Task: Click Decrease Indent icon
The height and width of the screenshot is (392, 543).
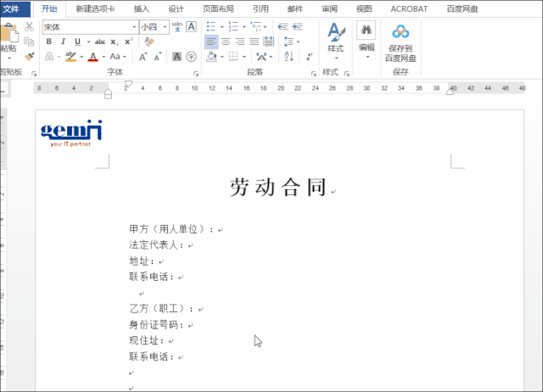Action: (283, 26)
